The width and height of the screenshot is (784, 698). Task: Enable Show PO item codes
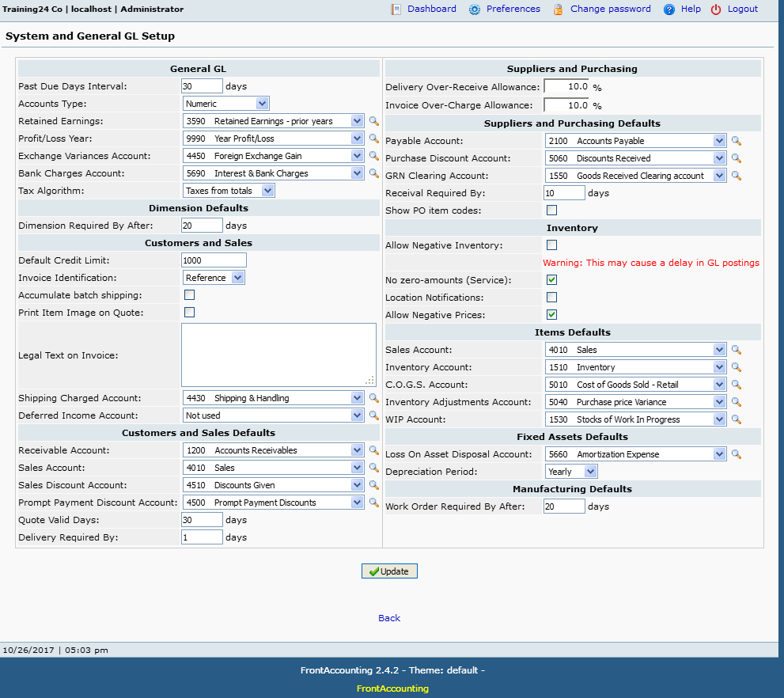pos(551,210)
